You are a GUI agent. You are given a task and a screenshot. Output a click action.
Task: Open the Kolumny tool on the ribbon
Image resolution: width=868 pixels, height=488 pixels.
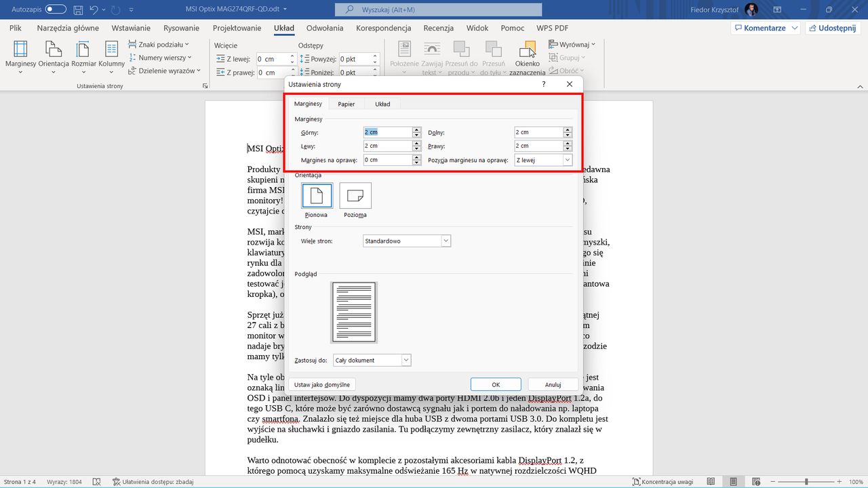(111, 56)
